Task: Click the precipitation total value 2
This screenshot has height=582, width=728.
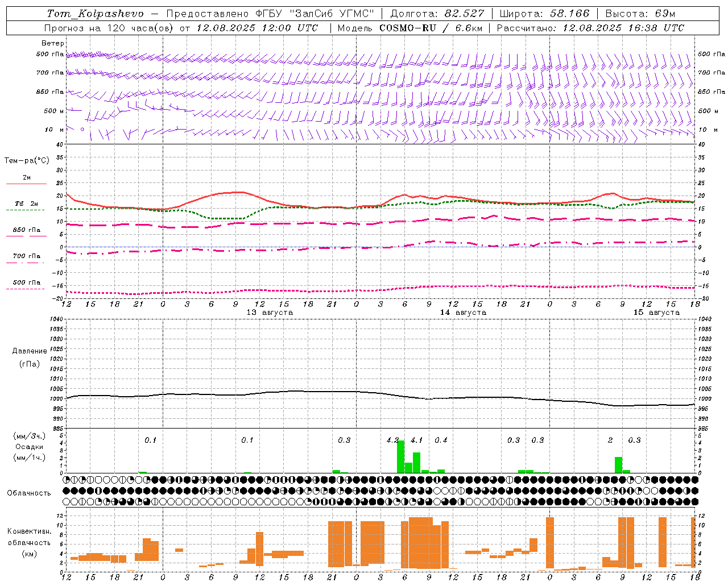Action: coord(610,440)
